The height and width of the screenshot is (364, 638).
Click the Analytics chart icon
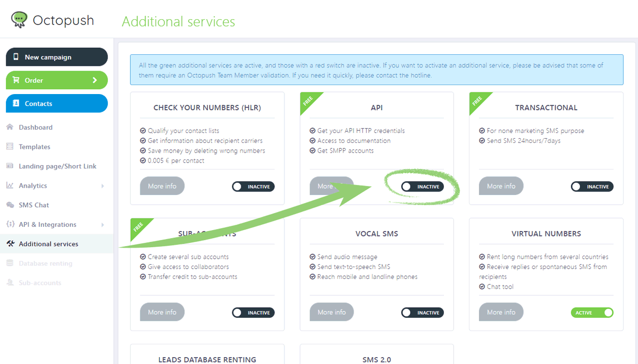pyautogui.click(x=10, y=185)
